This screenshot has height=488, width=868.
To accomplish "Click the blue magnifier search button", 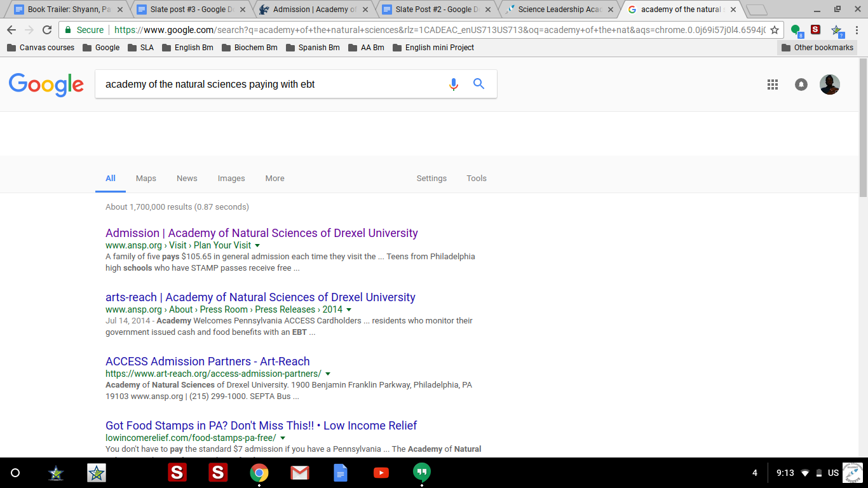I will [479, 84].
